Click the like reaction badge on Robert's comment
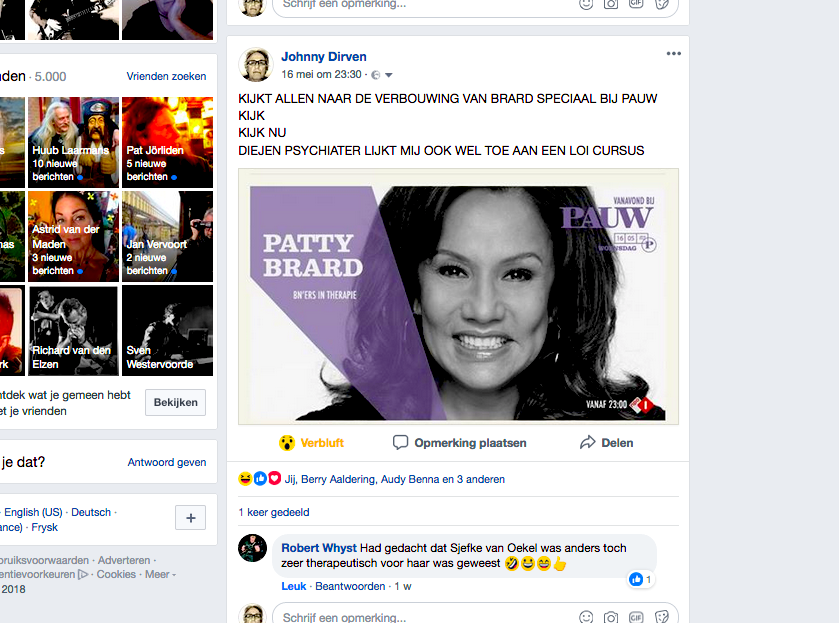 point(640,579)
